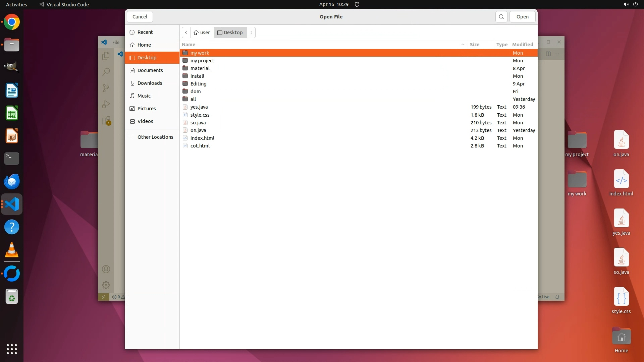Click the Open button
Screen dimensions: 644x362
pos(522,17)
